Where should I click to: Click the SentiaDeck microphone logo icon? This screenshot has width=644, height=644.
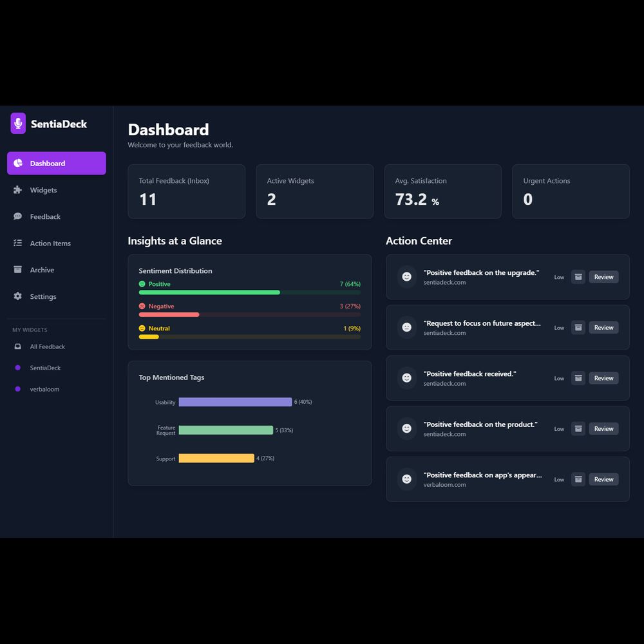click(x=18, y=124)
